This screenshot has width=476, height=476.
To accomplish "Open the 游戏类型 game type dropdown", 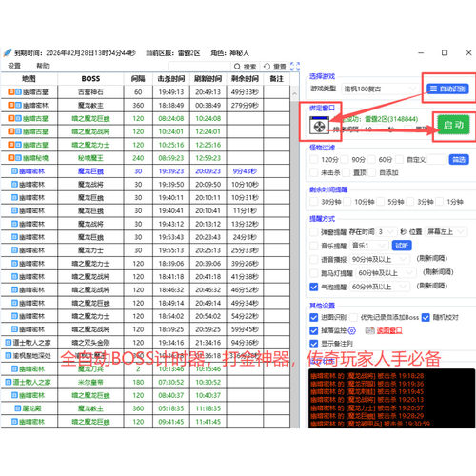I will point(380,89).
